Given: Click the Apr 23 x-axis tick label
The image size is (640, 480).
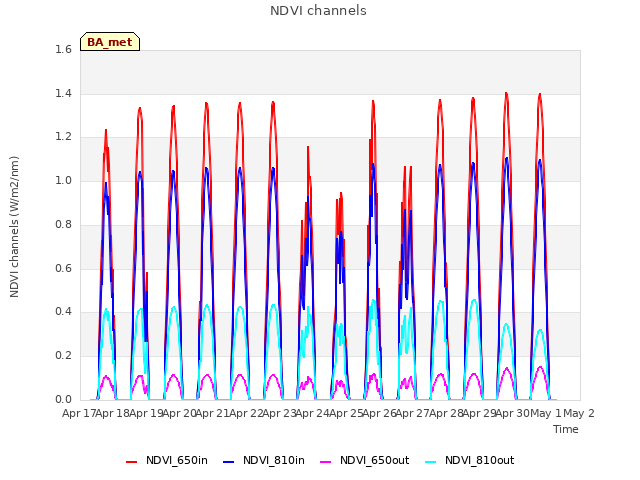Looking at the screenshot, I should click(279, 413).
